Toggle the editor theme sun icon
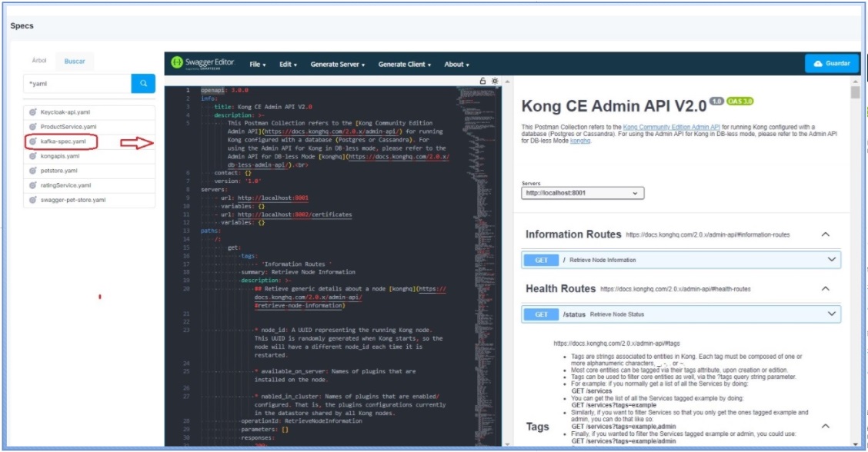The height and width of the screenshot is (452, 868). 495,81
